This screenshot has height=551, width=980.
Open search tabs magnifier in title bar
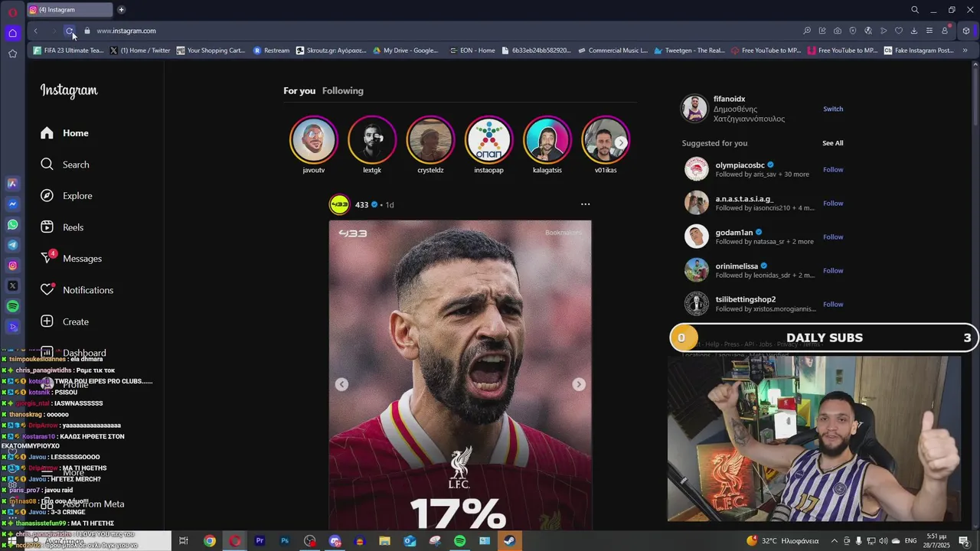pyautogui.click(x=915, y=10)
